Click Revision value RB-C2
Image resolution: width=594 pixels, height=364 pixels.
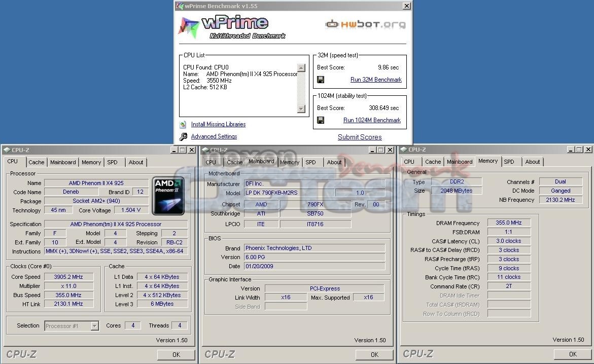coord(174,242)
